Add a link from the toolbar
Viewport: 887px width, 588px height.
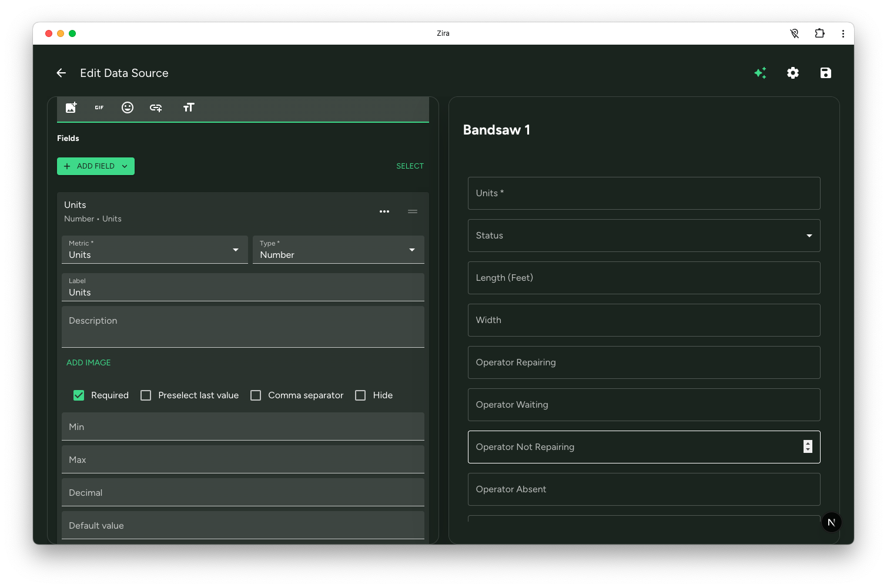point(156,107)
